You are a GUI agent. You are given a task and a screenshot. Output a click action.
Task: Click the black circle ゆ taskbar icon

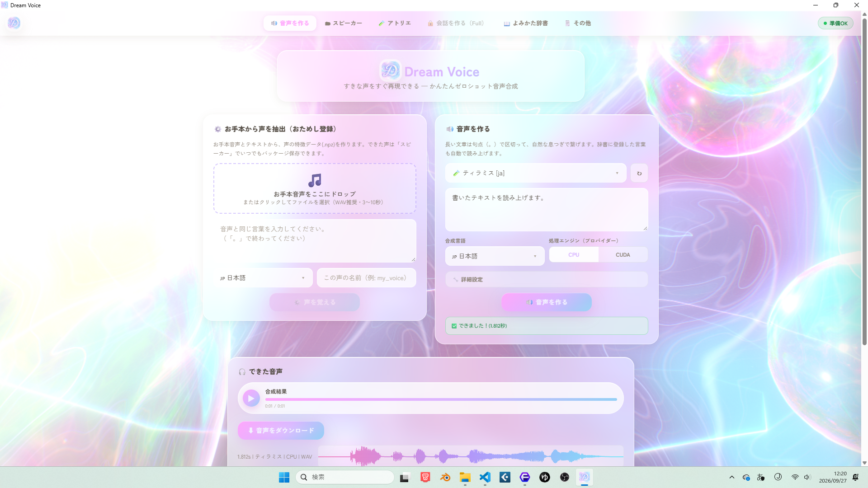click(545, 477)
